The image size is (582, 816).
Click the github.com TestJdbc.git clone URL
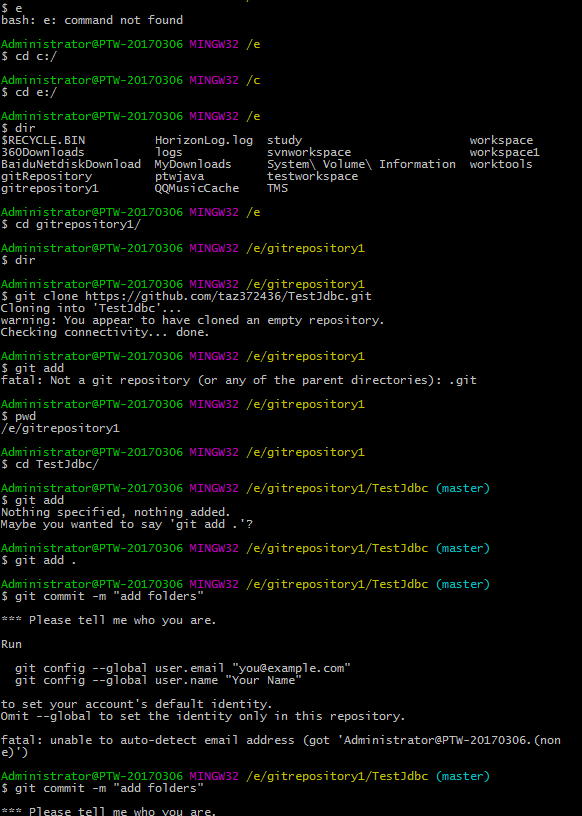[229, 296]
